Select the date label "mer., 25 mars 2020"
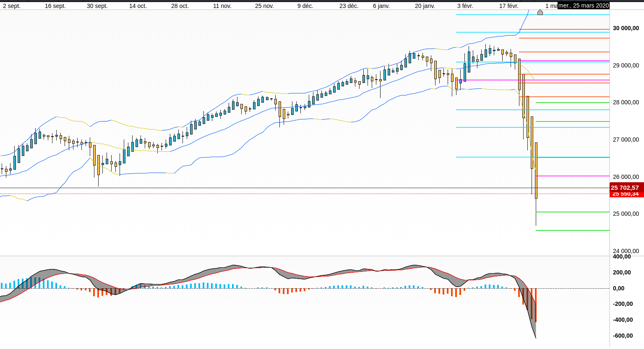Image resolution: width=644 pixels, height=349 pixels. click(x=584, y=5)
